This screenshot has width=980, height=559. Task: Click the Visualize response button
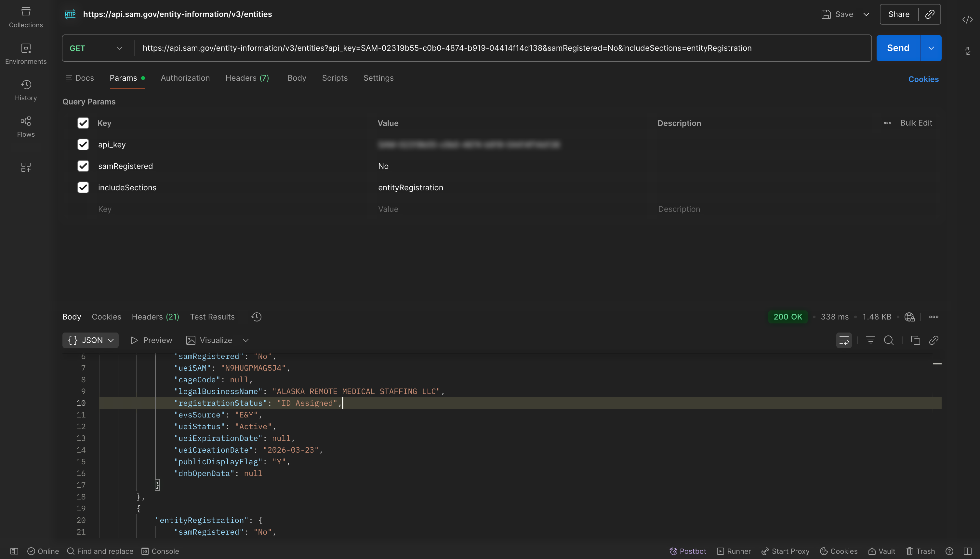[209, 340]
